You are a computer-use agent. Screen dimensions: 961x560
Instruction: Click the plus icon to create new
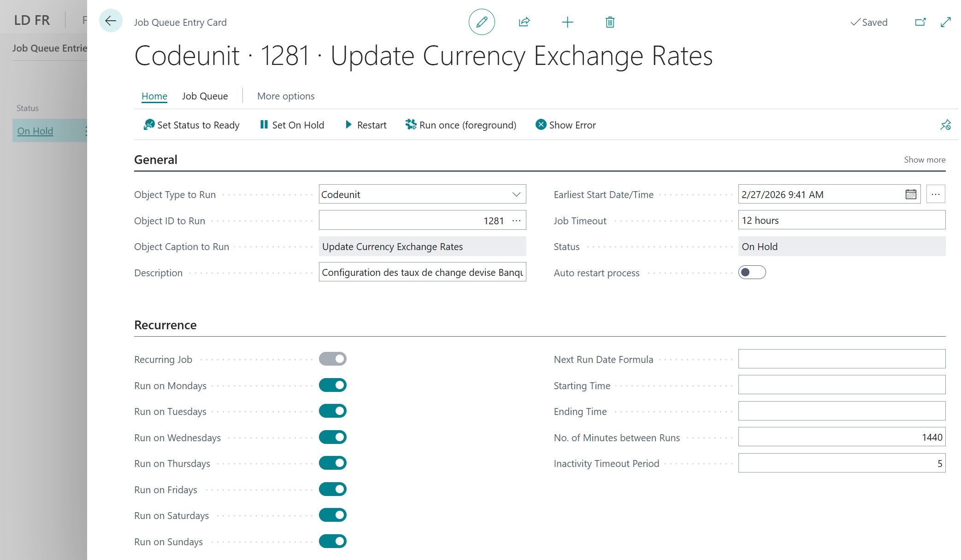pyautogui.click(x=567, y=22)
